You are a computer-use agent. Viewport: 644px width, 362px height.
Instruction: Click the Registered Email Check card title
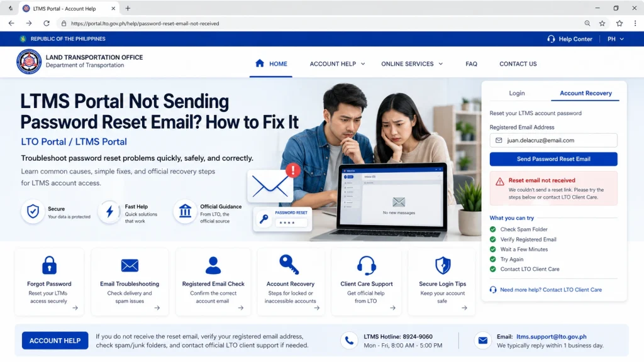coord(213,284)
